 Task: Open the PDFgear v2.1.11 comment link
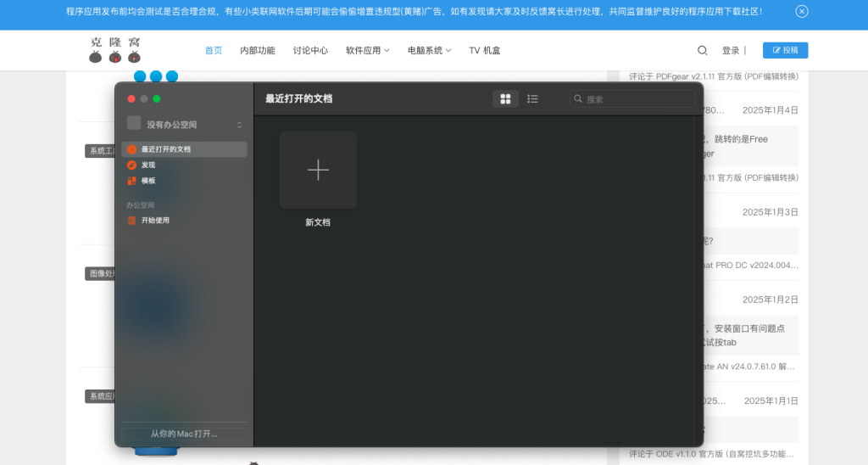714,76
